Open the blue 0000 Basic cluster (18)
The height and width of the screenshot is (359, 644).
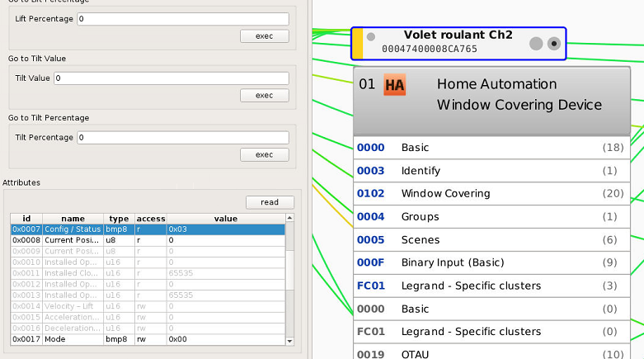tap(491, 148)
